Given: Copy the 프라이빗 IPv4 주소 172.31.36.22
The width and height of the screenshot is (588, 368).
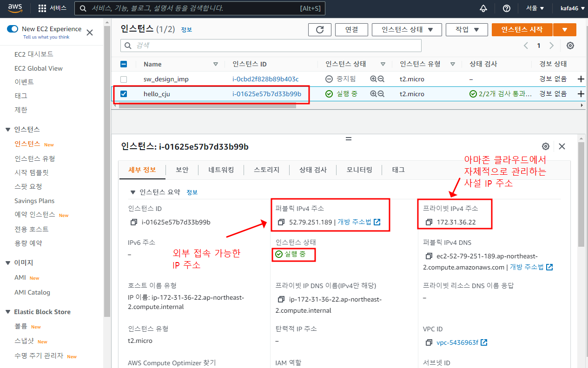Looking at the screenshot, I should pos(429,222).
